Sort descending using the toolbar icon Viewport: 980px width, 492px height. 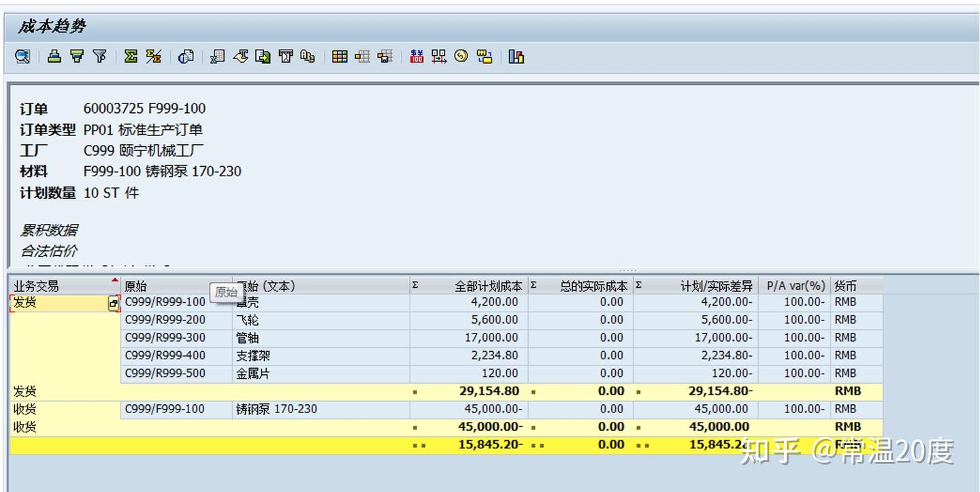click(x=77, y=56)
